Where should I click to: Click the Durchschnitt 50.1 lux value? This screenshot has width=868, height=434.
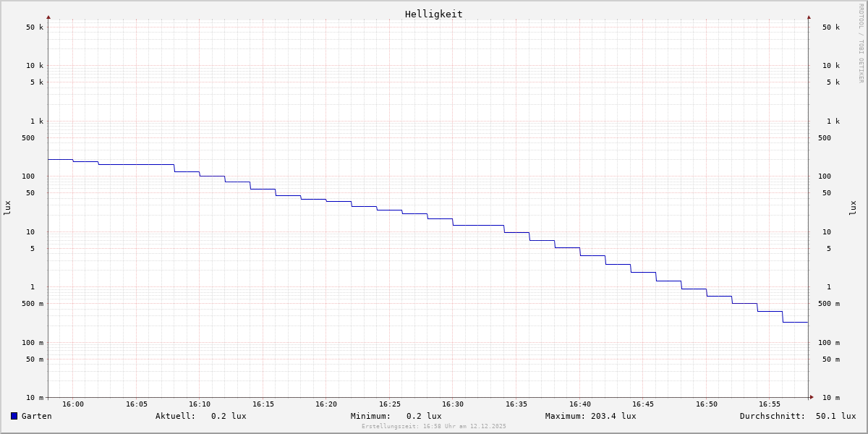[x=835, y=416]
